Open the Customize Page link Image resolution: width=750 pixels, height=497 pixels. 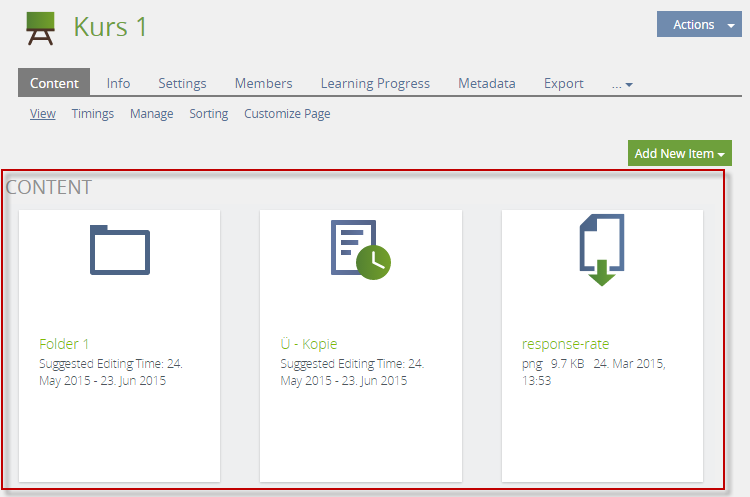(287, 114)
